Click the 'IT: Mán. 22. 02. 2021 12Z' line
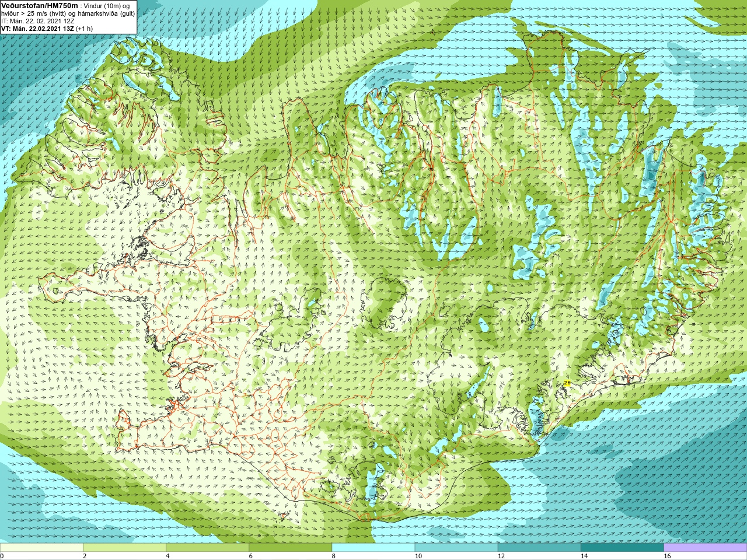This screenshot has width=747, height=560. [x=38, y=20]
